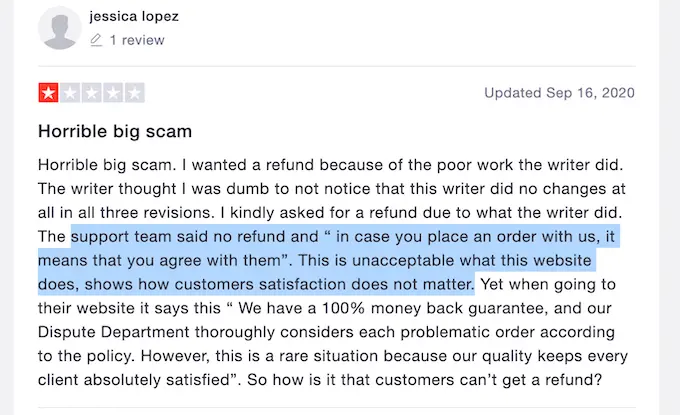Click the red first rating star

tap(48, 93)
